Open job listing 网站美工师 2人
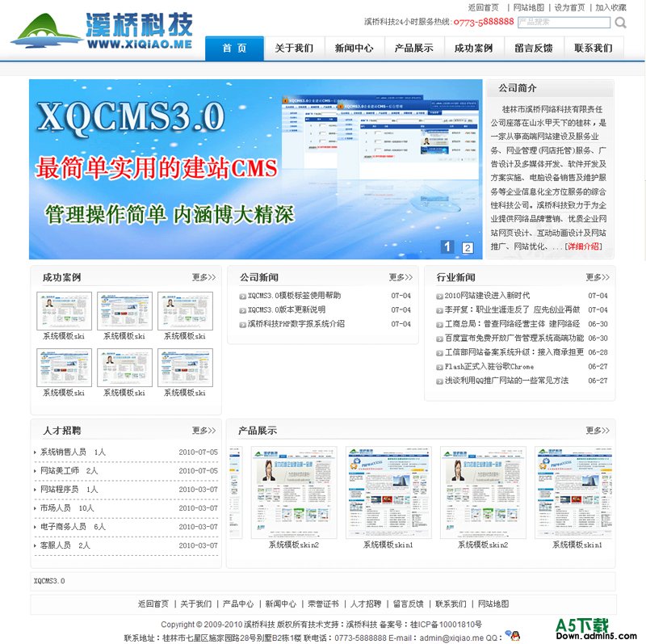This screenshot has height=644, width=646. pyautogui.click(x=69, y=470)
